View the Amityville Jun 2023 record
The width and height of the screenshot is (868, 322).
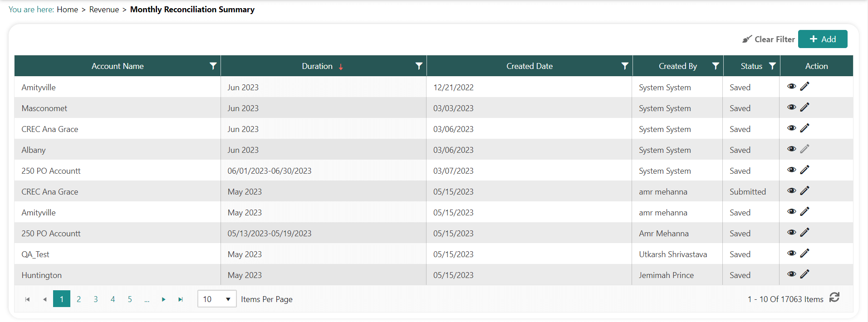[791, 87]
